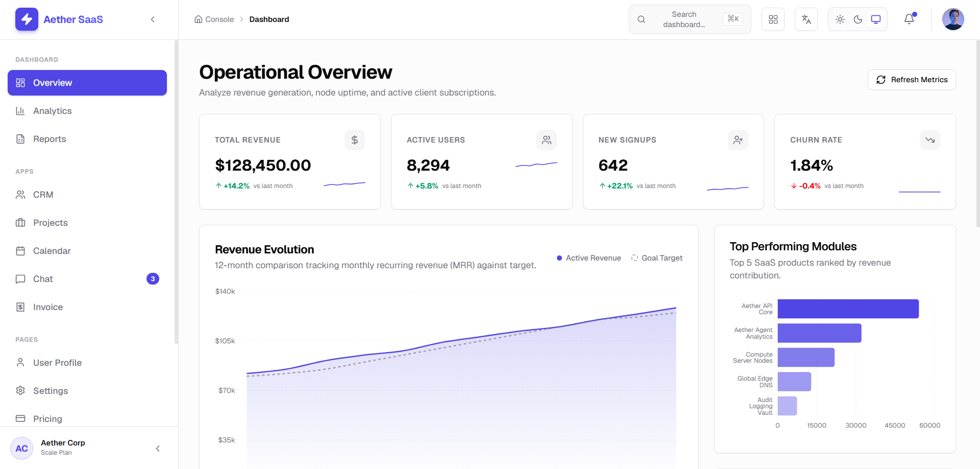Click into the Search dashboard field

(x=690, y=19)
